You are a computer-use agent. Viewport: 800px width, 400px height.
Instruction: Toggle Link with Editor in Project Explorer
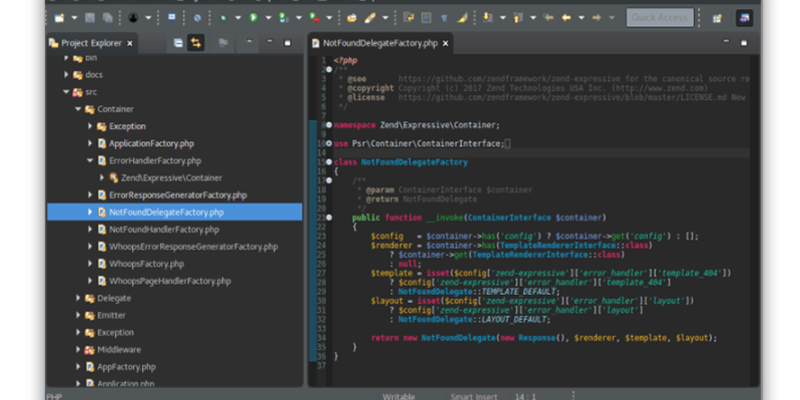coord(196,43)
